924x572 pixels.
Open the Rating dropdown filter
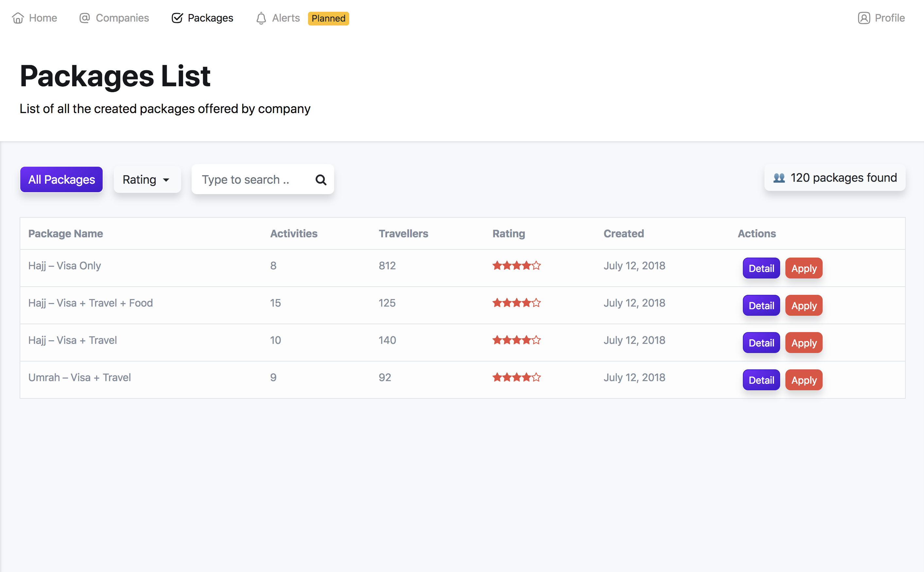pos(147,180)
